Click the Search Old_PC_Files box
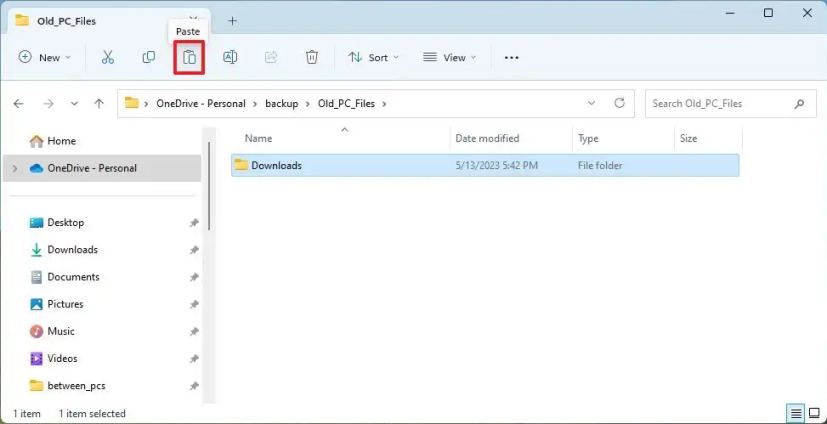The height and width of the screenshot is (424, 827). click(x=730, y=103)
